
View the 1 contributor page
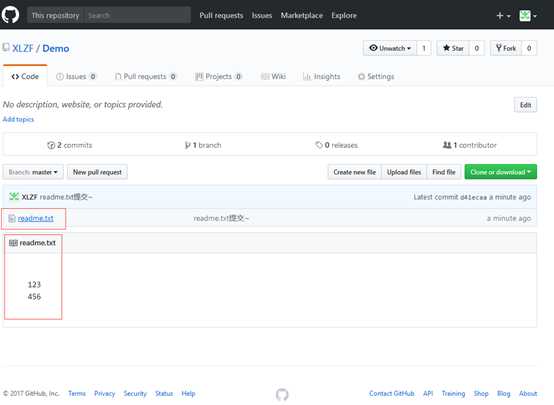(470, 145)
